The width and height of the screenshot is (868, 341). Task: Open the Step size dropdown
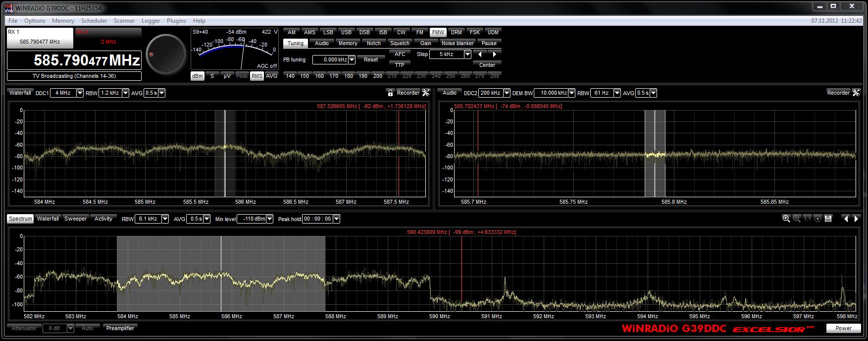click(x=467, y=55)
